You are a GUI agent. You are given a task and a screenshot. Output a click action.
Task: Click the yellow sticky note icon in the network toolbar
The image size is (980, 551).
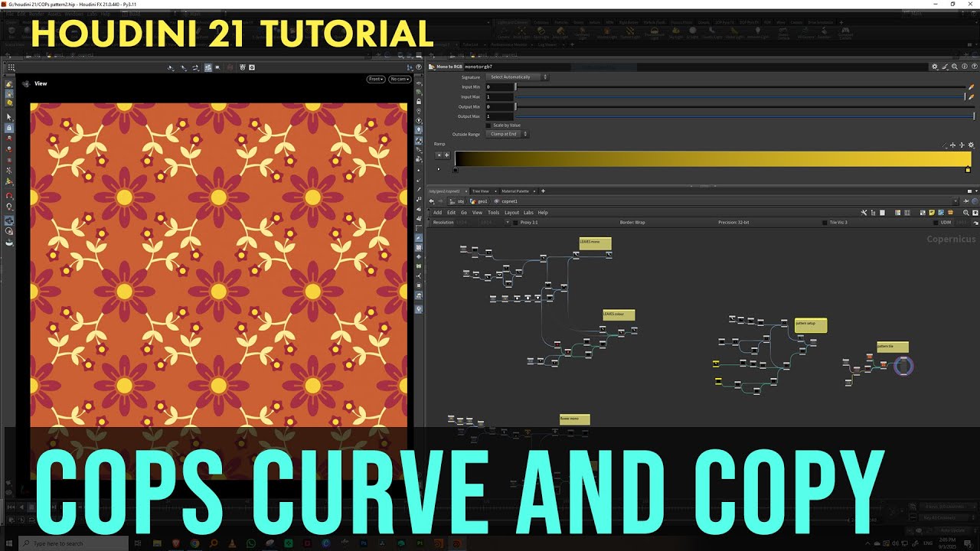(932, 213)
